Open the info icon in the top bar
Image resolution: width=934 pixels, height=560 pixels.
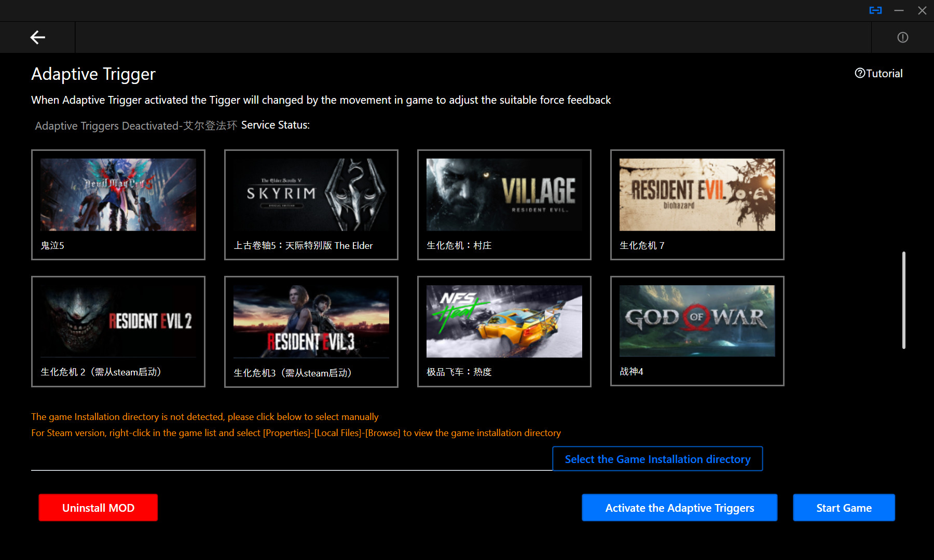pos(903,37)
